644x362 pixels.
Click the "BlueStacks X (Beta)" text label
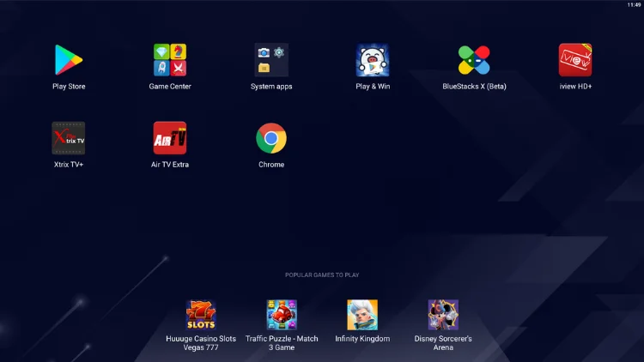pos(474,87)
